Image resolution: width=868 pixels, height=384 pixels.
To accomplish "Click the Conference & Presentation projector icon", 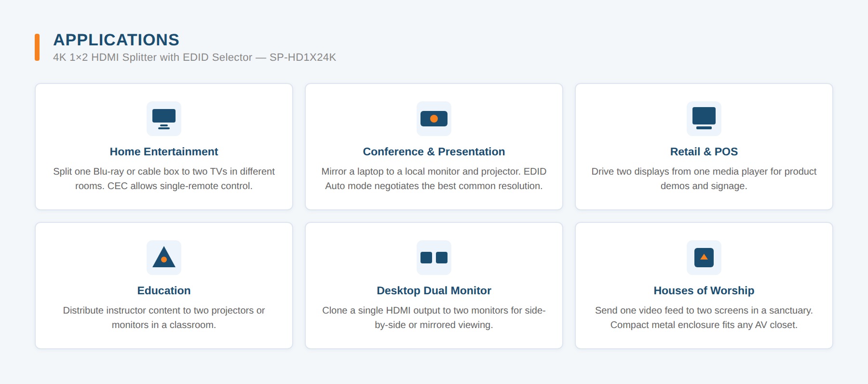I will (434, 119).
